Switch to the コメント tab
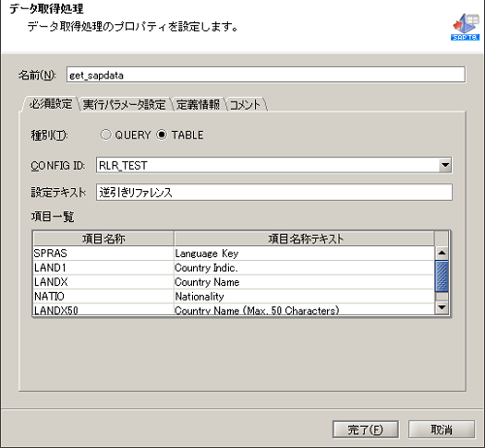This screenshot has width=485, height=448. (x=245, y=105)
